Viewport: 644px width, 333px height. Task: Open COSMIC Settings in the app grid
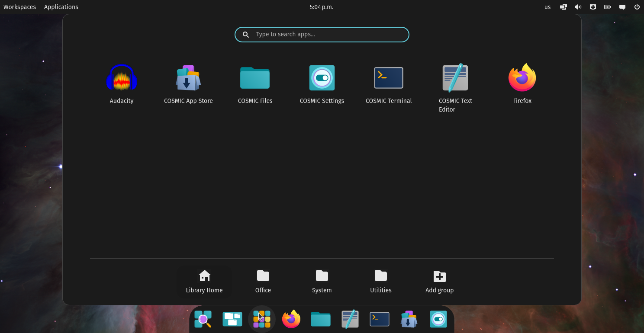pyautogui.click(x=322, y=84)
